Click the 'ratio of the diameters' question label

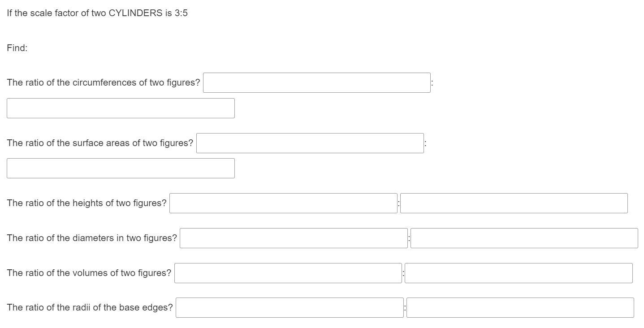click(x=92, y=238)
